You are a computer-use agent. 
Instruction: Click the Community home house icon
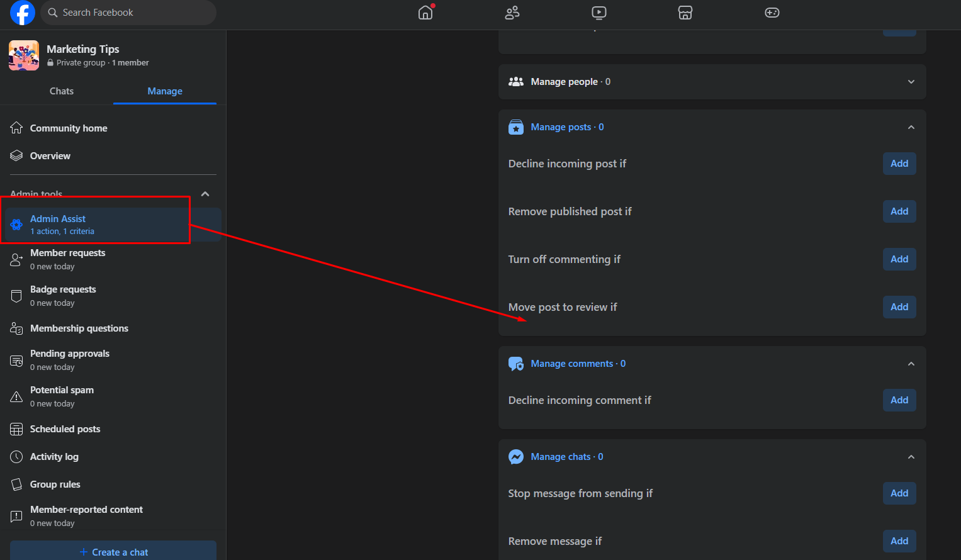tap(16, 128)
